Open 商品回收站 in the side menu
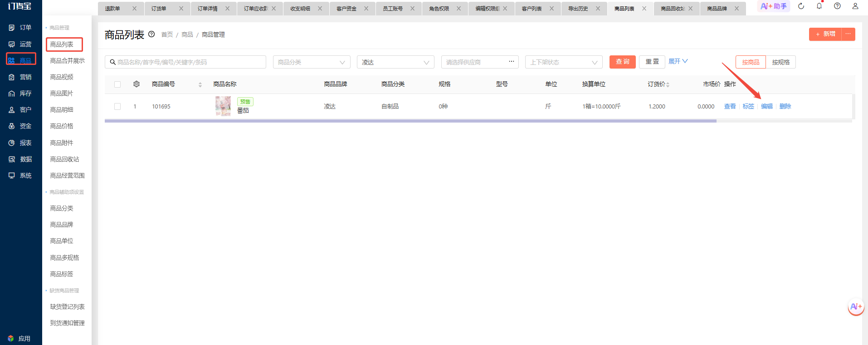This screenshot has width=868, height=345. pos(64,159)
